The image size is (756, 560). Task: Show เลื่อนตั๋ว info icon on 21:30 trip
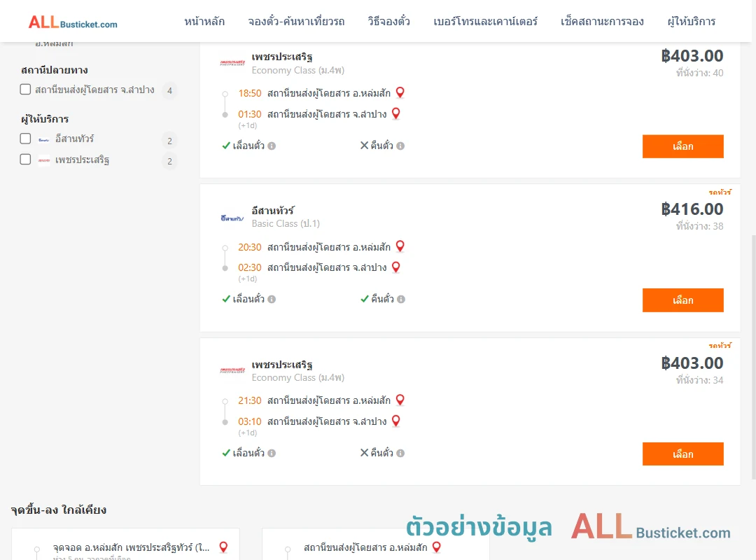(272, 453)
